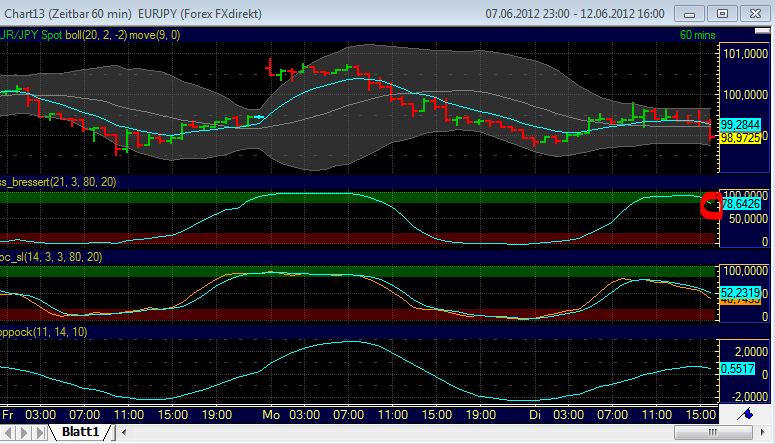775x444 pixels.
Task: Click the horizontal scrollbar thumb
Action: click(713, 433)
